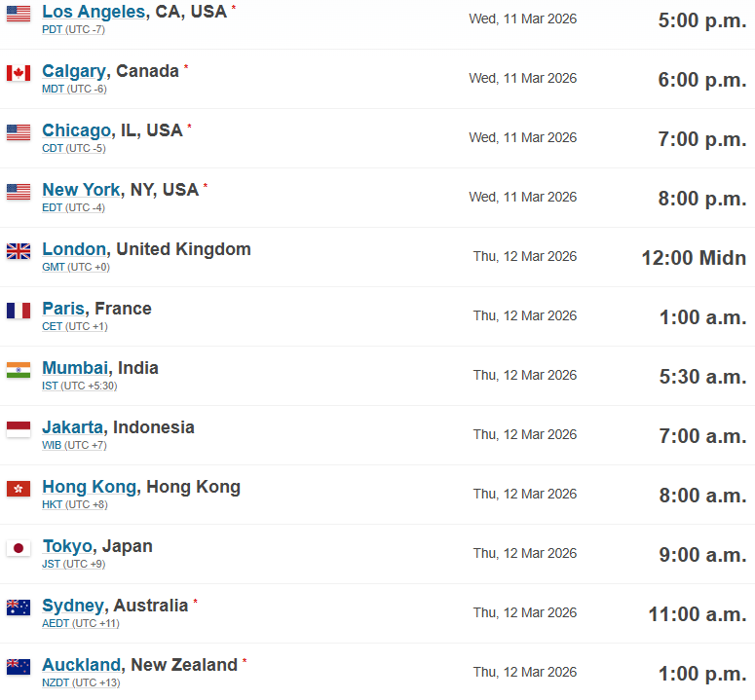This screenshot has width=755, height=700.
Task: Open the Chicago city link
Action: [x=76, y=130]
